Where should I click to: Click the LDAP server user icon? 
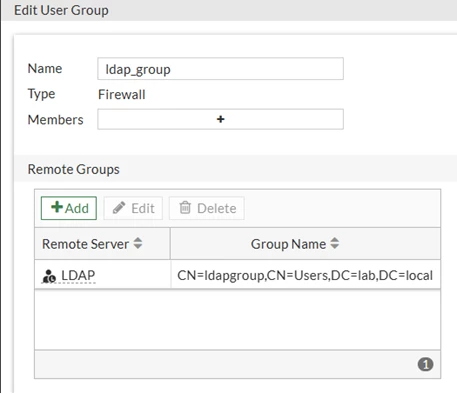49,276
